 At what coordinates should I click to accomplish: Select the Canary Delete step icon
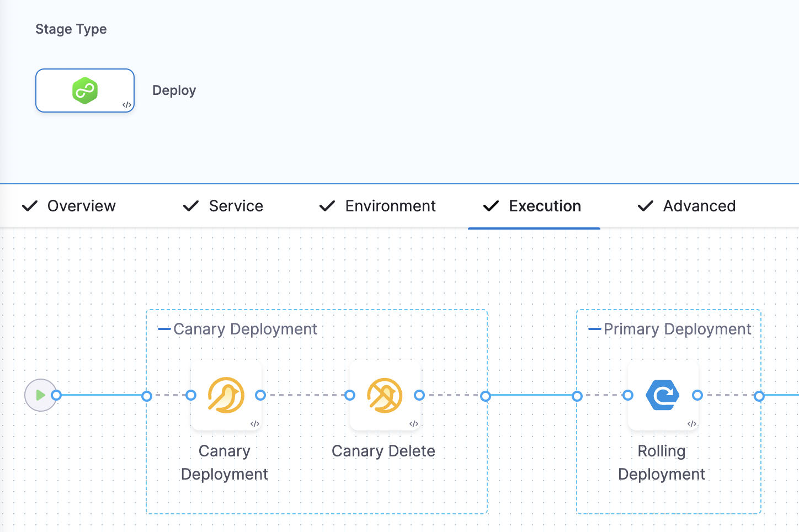(x=385, y=395)
